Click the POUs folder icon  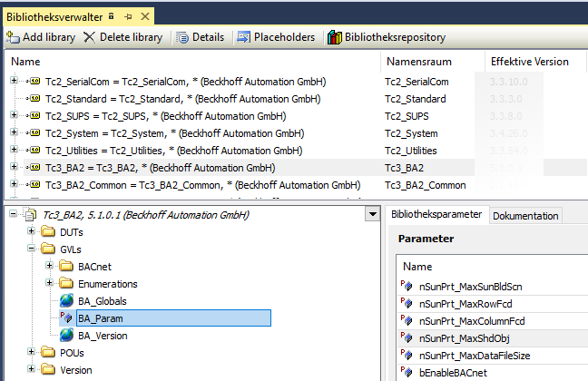48,352
